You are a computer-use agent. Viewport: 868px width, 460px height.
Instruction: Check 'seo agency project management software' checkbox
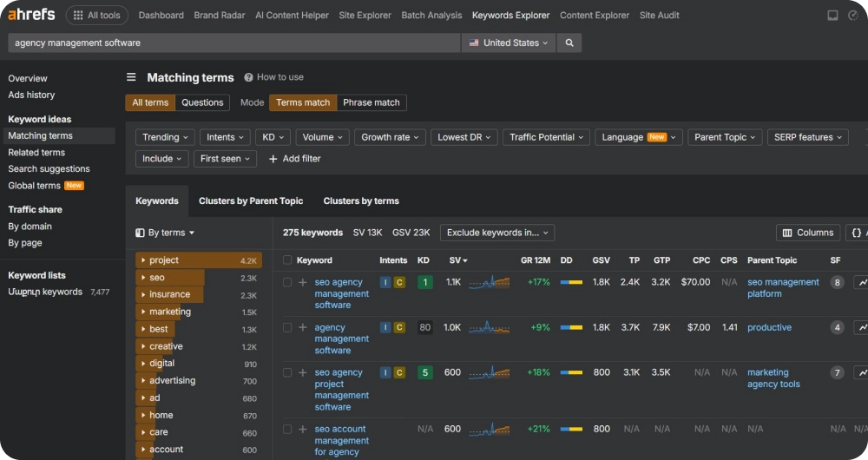(x=287, y=372)
